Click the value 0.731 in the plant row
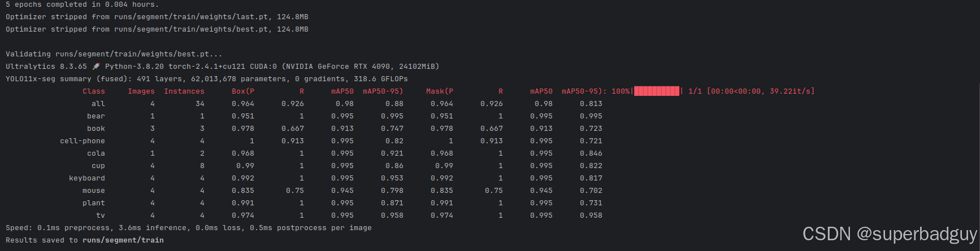This screenshot has height=251, width=980. tap(591, 203)
